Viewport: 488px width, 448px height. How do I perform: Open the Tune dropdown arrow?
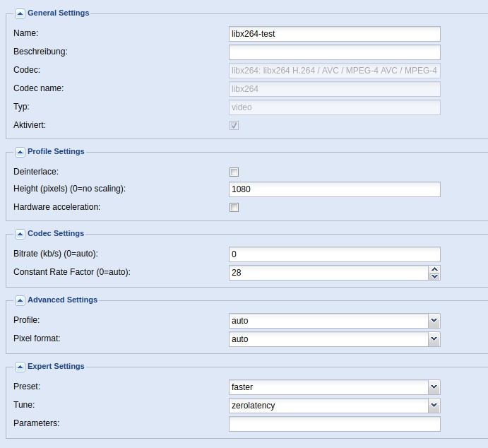[434, 406]
